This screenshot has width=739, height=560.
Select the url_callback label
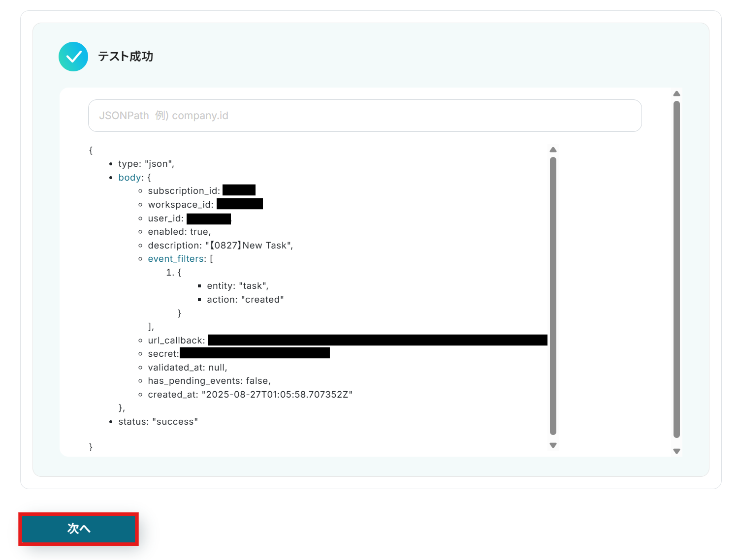(177, 341)
